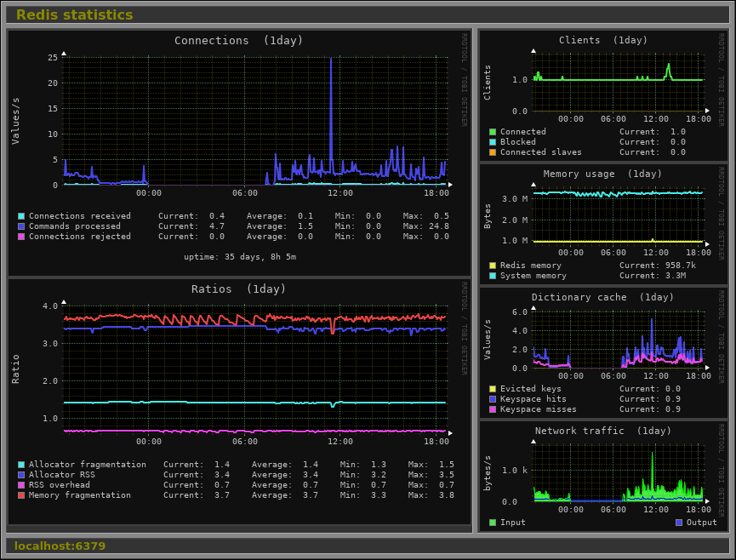Click the Memory fragmentation red swatch
Image resolution: width=736 pixels, height=560 pixels.
(21, 495)
